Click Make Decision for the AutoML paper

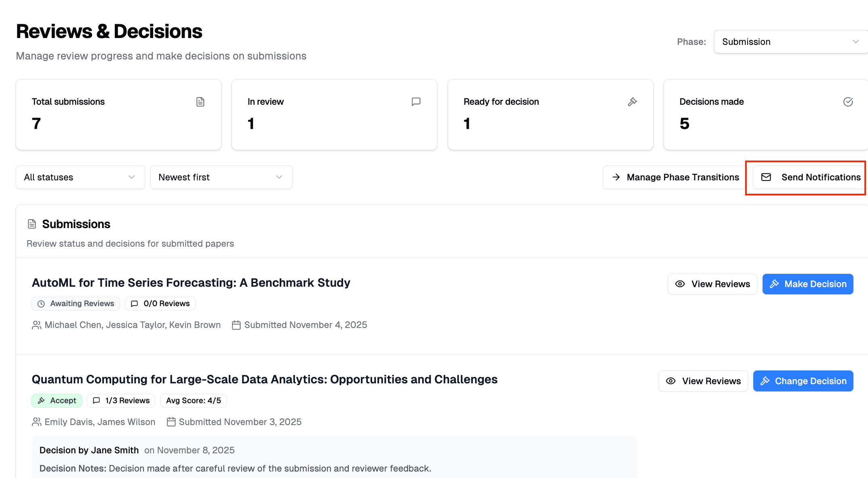point(807,284)
